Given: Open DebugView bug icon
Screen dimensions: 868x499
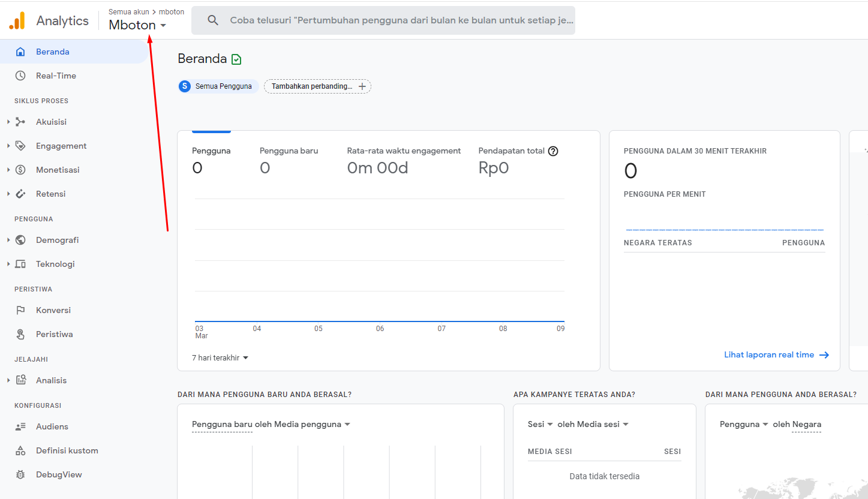Looking at the screenshot, I should 20,474.
